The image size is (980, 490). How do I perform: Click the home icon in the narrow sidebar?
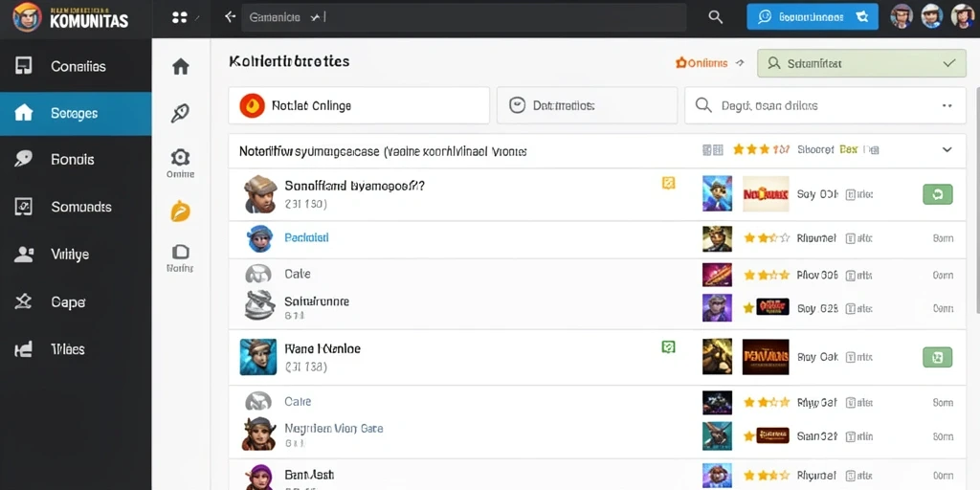(181, 66)
